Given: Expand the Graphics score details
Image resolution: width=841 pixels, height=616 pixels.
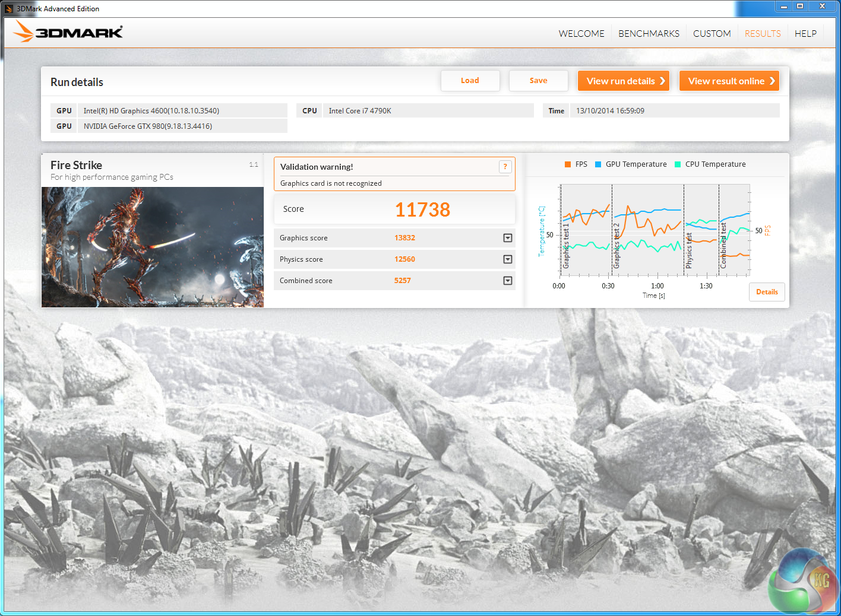Looking at the screenshot, I should [x=508, y=238].
